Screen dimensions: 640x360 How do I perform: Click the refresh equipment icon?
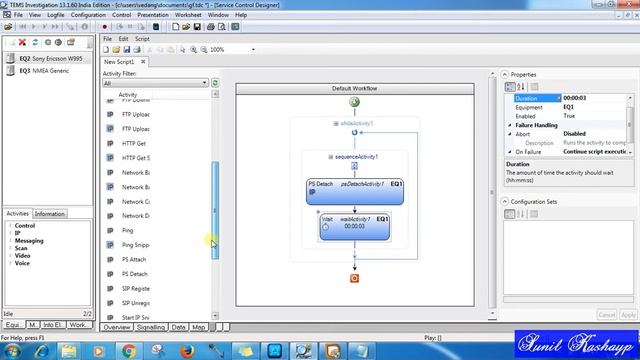[x=35, y=42]
